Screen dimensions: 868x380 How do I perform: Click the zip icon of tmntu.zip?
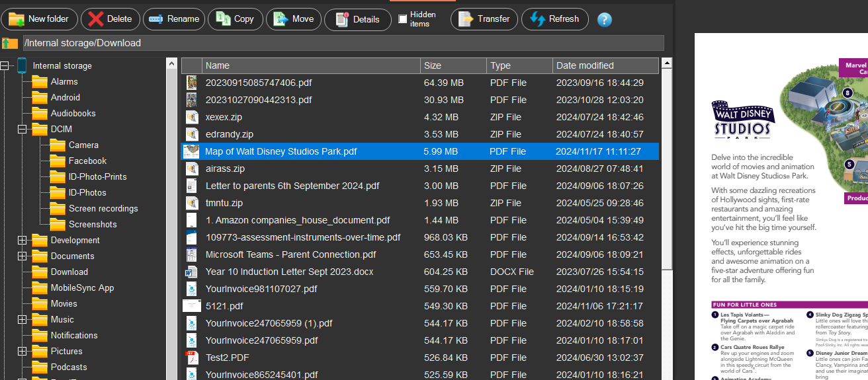tap(192, 203)
